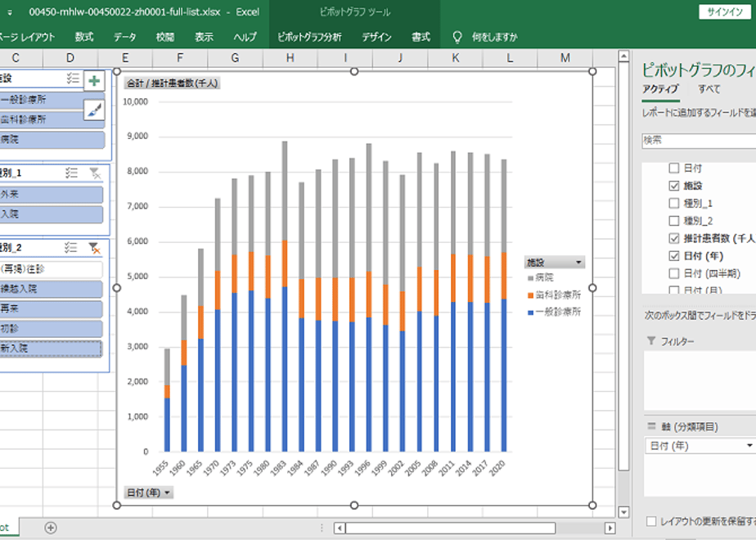Click the chart's top-center resize handle
756x540 pixels.
pyautogui.click(x=354, y=71)
